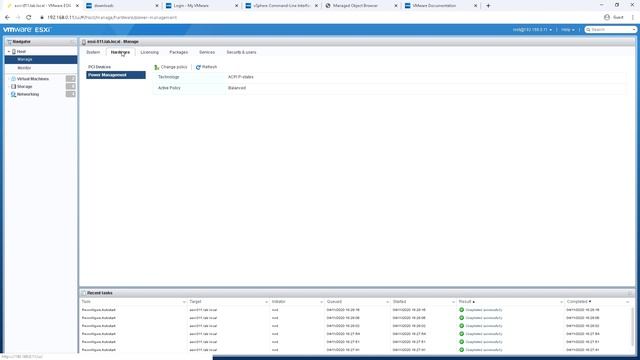Open the Security & users tab

coord(241,52)
